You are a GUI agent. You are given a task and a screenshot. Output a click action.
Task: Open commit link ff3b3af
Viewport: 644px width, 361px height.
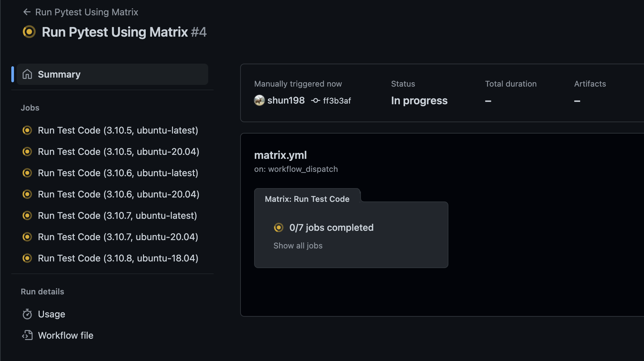[337, 101]
